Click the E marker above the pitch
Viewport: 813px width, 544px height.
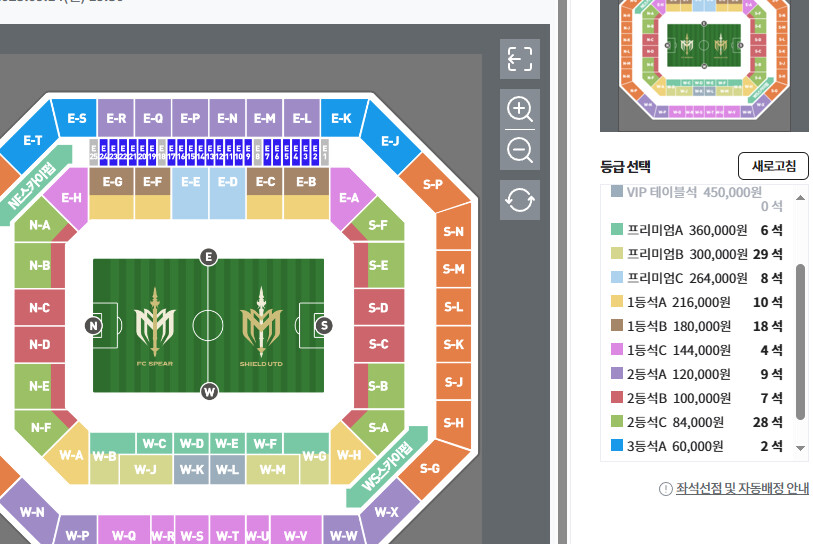point(208,257)
